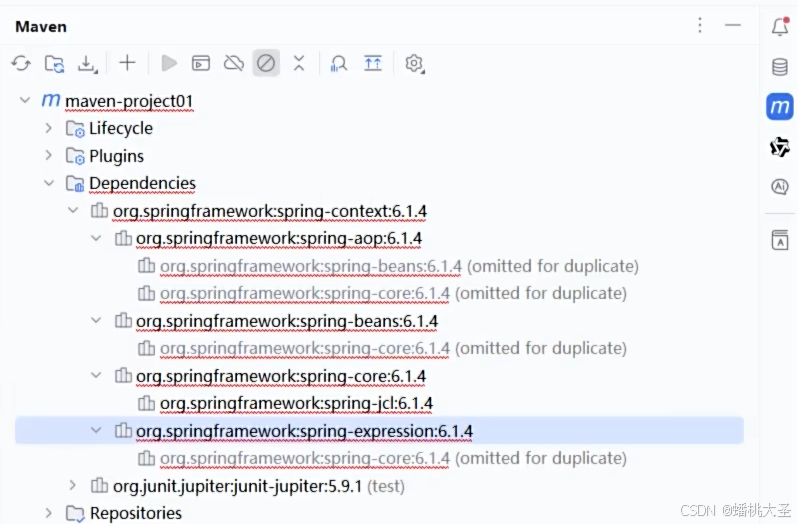The image size is (799, 524).
Task: Open Analyze Dependencies icon
Action: click(339, 64)
